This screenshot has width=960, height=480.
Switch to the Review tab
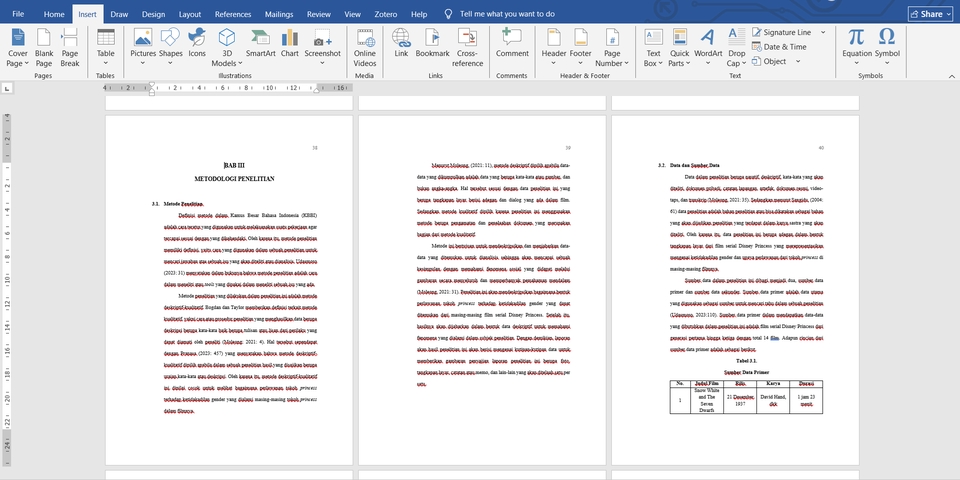click(318, 13)
